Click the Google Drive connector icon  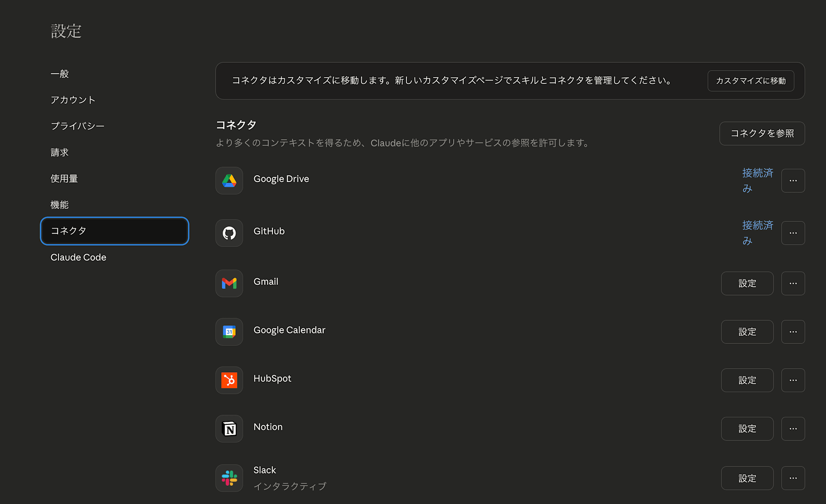(229, 180)
